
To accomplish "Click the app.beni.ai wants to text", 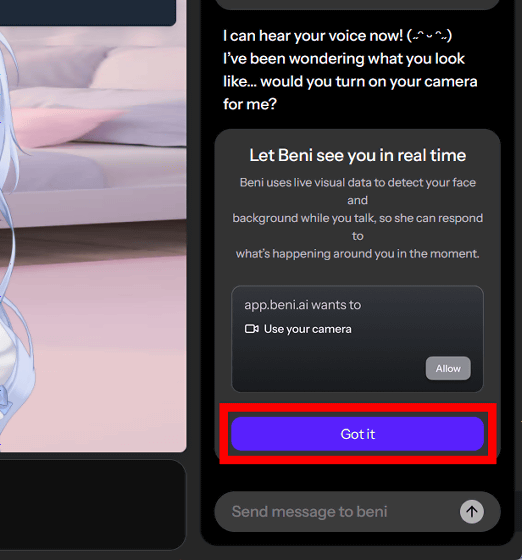I will coord(302,305).
